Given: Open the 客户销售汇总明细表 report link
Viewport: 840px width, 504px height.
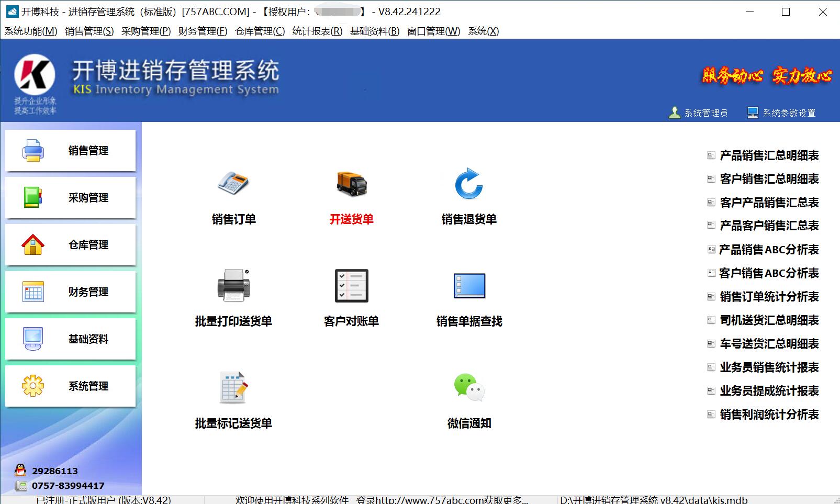Looking at the screenshot, I should [769, 179].
